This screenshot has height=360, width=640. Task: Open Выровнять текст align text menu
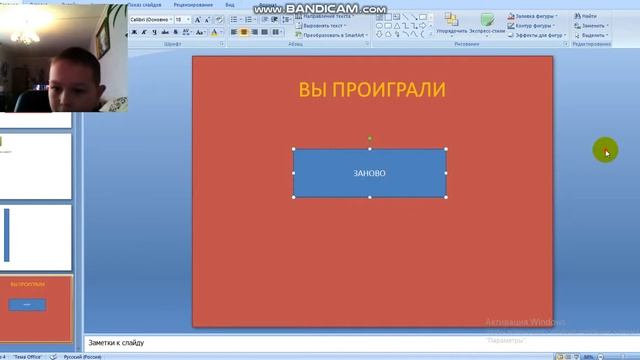pos(321,26)
